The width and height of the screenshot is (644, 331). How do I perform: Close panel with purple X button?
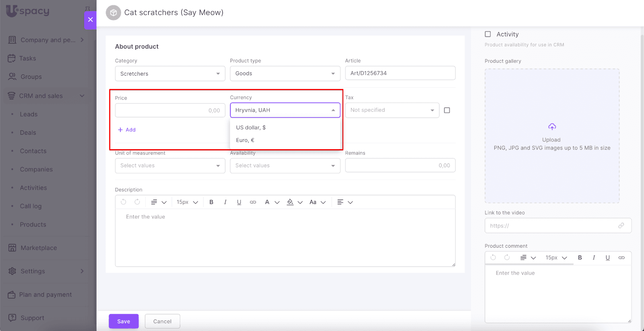coord(90,20)
